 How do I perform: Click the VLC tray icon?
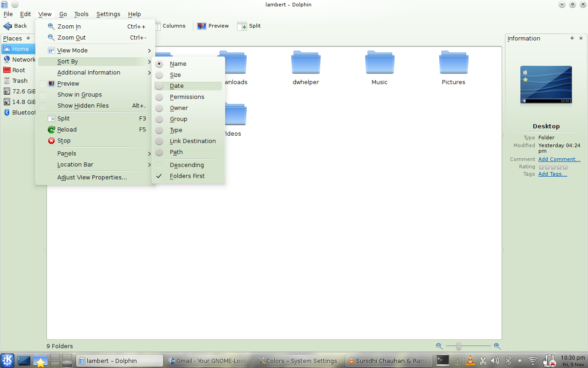[x=470, y=361]
